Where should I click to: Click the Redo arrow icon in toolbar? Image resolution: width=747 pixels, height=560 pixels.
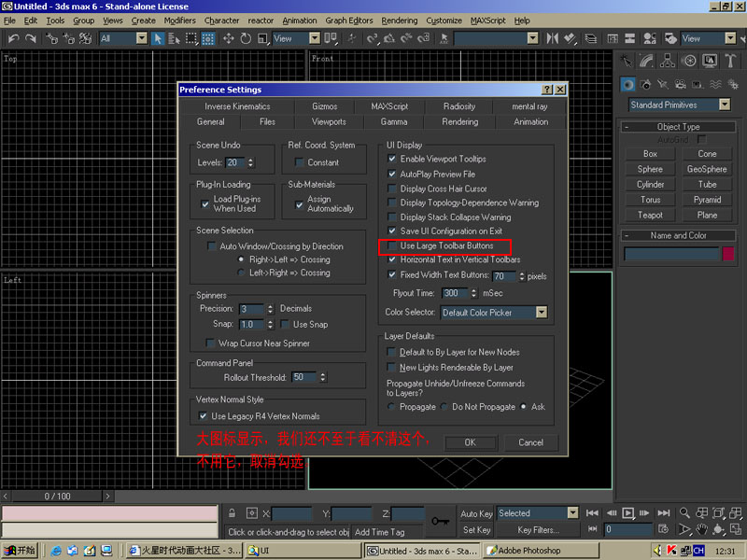[31, 38]
